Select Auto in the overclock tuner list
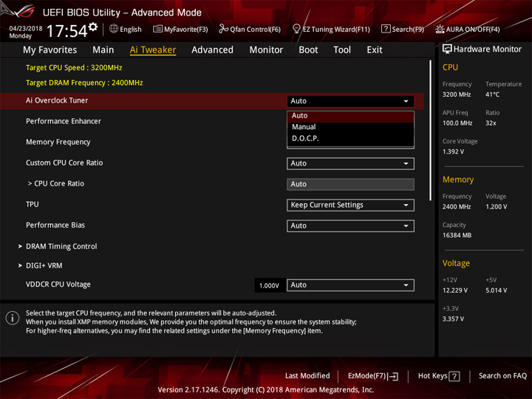This screenshot has width=532, height=399. click(x=350, y=116)
